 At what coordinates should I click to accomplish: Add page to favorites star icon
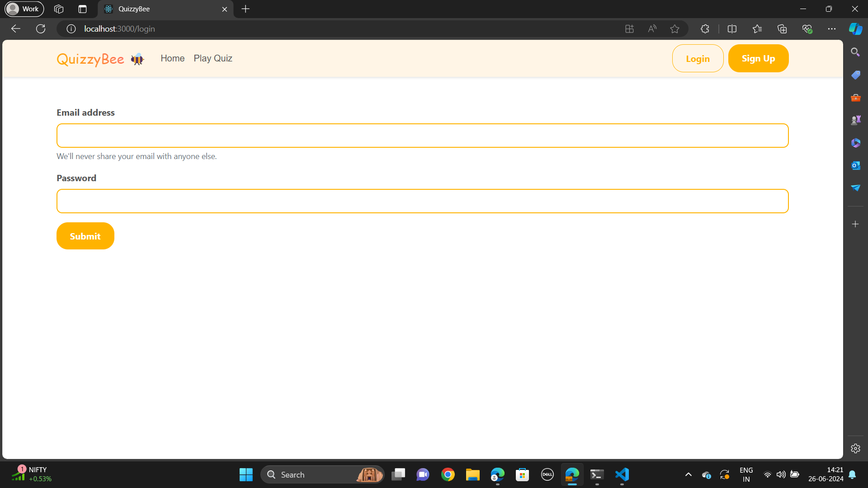click(x=675, y=29)
